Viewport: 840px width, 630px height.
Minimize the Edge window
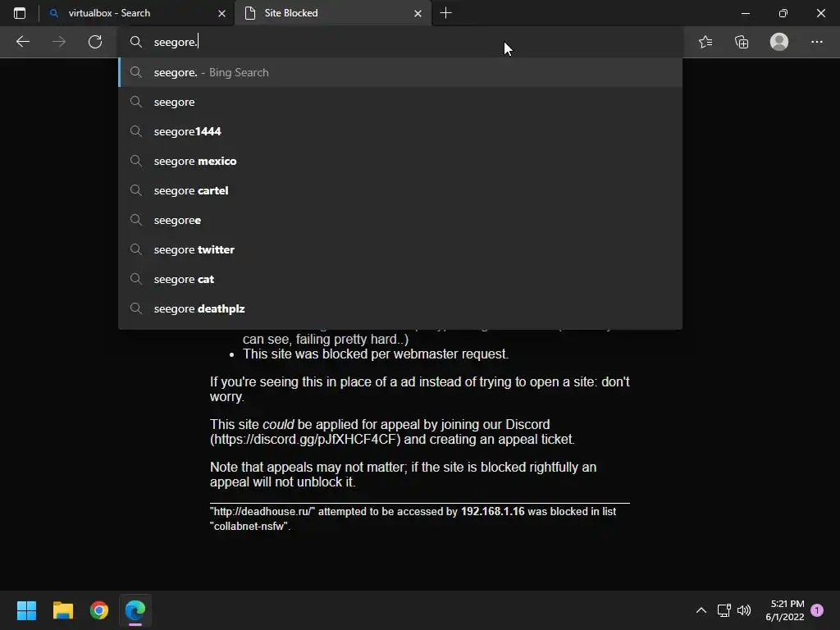745,13
